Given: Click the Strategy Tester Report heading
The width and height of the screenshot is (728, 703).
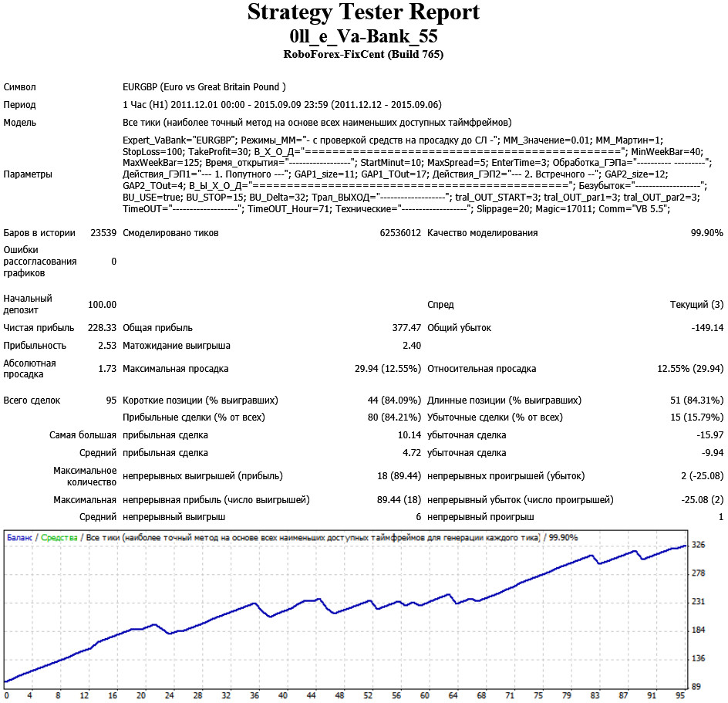Looking at the screenshot, I should pos(363,12).
